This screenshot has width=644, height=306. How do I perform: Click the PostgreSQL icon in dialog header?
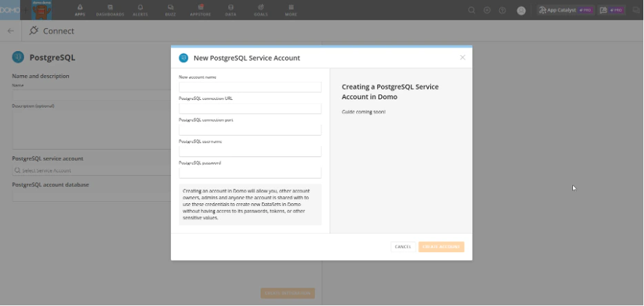[x=183, y=58]
